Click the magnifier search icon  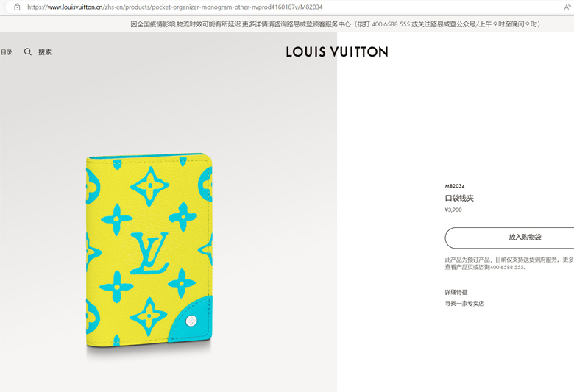28,52
